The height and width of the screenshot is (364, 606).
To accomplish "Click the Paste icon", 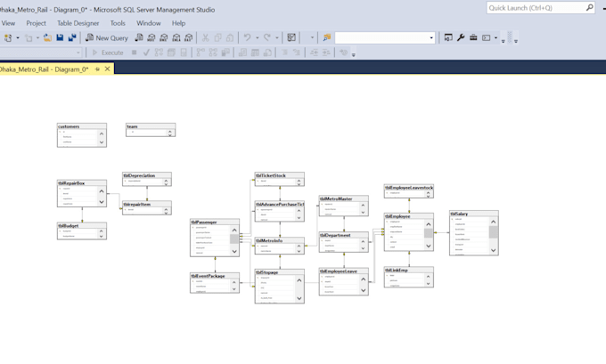I will [x=230, y=37].
